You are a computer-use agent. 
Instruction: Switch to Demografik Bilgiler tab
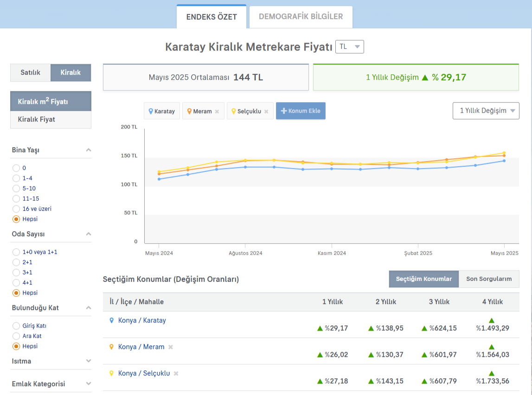pos(301,17)
